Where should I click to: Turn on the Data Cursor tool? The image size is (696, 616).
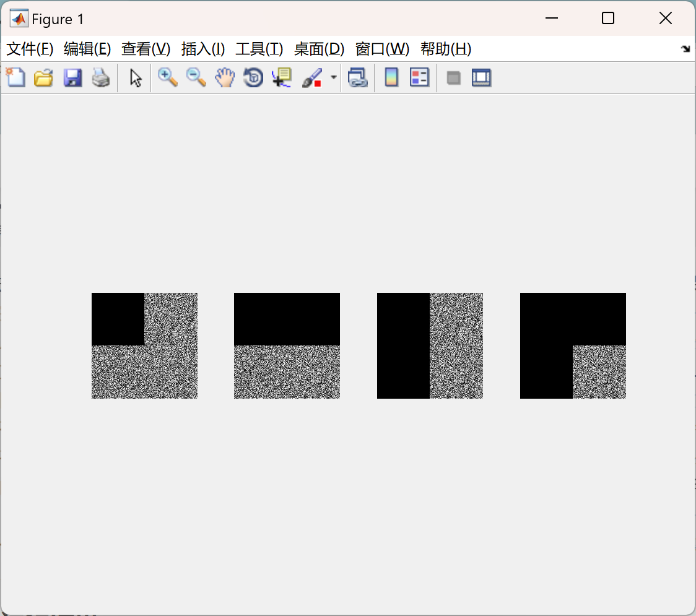tap(282, 77)
